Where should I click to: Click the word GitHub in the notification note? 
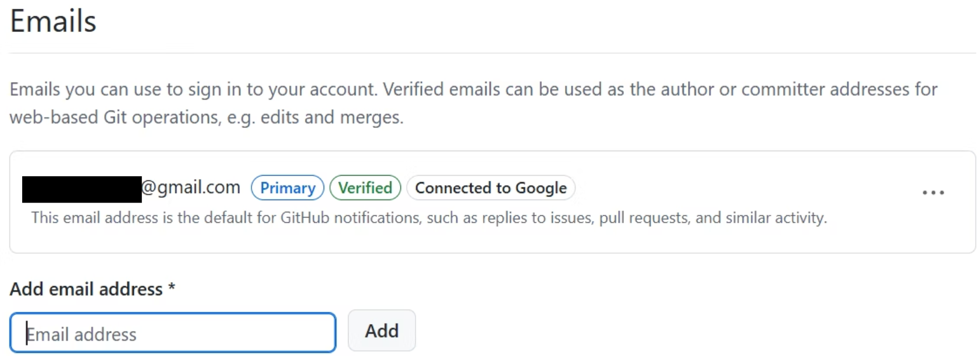click(x=305, y=218)
